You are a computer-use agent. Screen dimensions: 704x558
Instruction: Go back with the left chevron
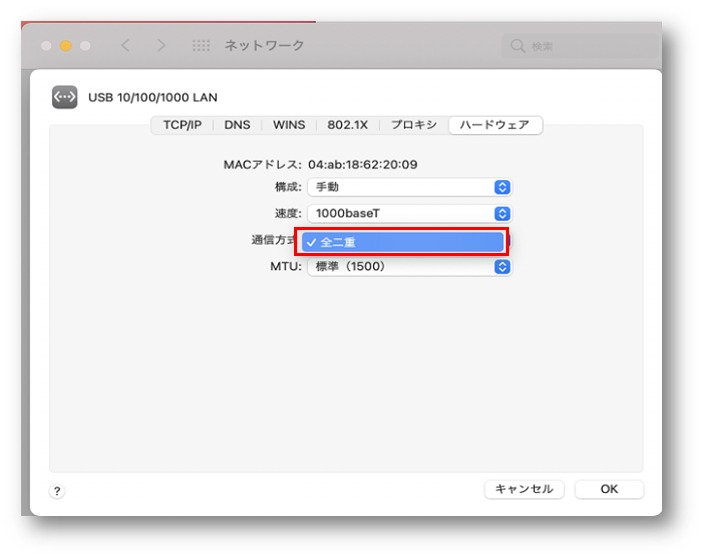point(126,45)
